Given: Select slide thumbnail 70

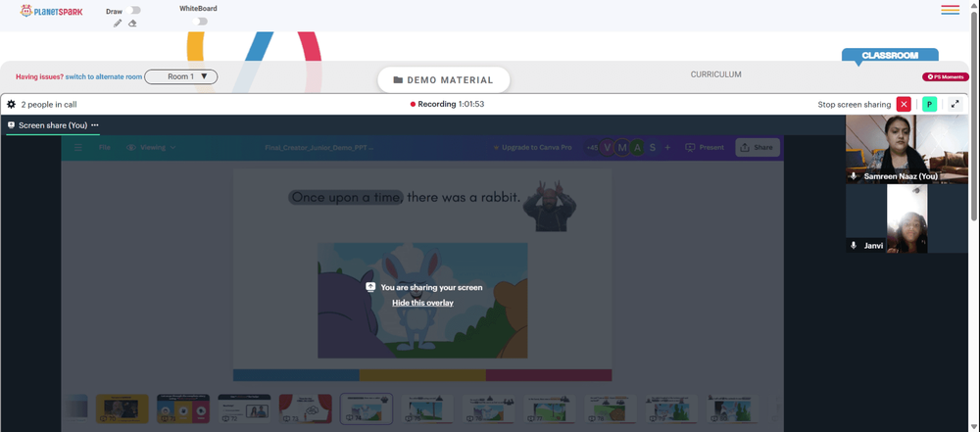Looking at the screenshot, I should pyautogui.click(x=122, y=408).
